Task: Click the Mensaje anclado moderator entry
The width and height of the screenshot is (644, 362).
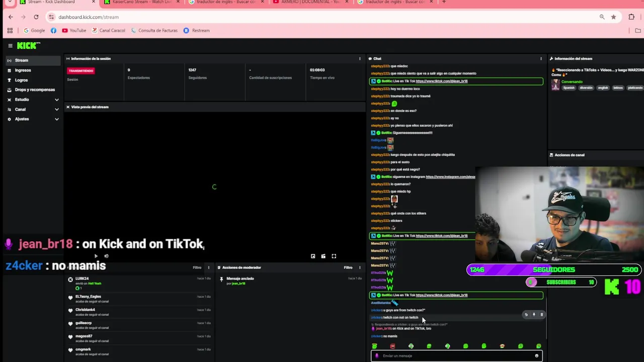Action: (240, 279)
